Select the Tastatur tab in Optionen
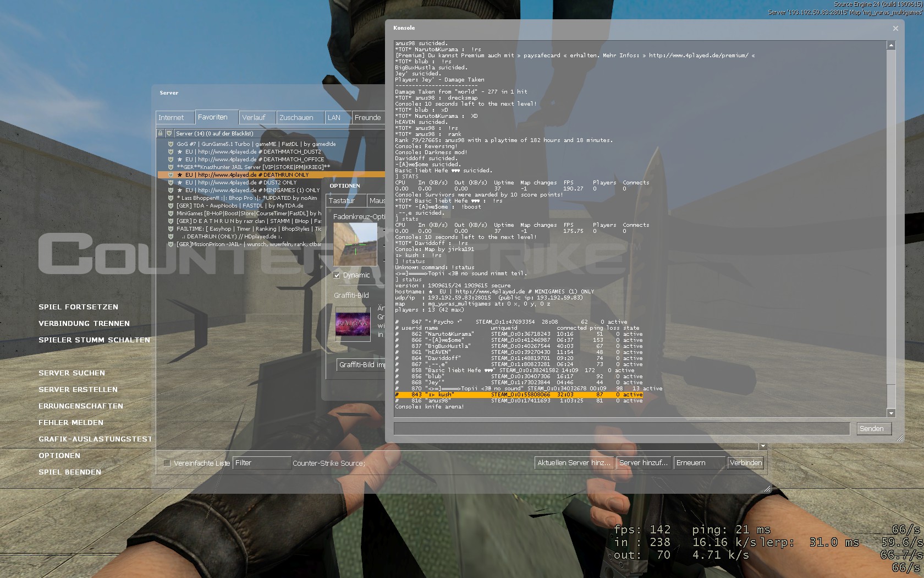 pos(346,200)
